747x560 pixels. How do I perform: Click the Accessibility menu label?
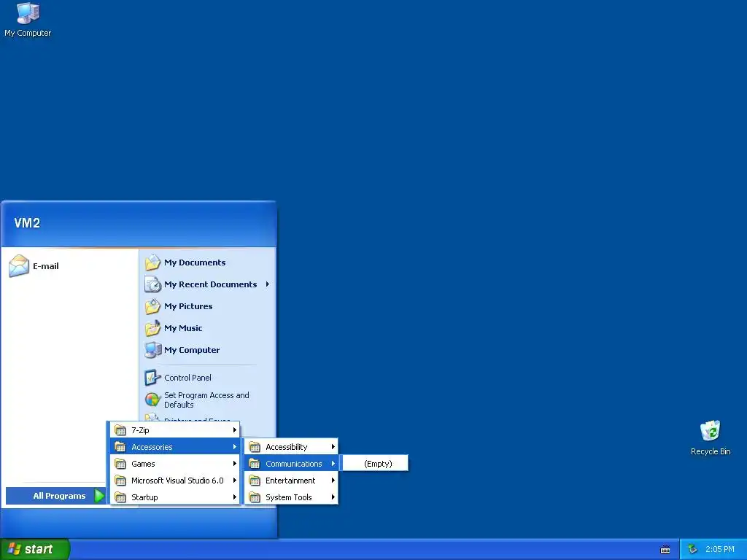click(286, 447)
